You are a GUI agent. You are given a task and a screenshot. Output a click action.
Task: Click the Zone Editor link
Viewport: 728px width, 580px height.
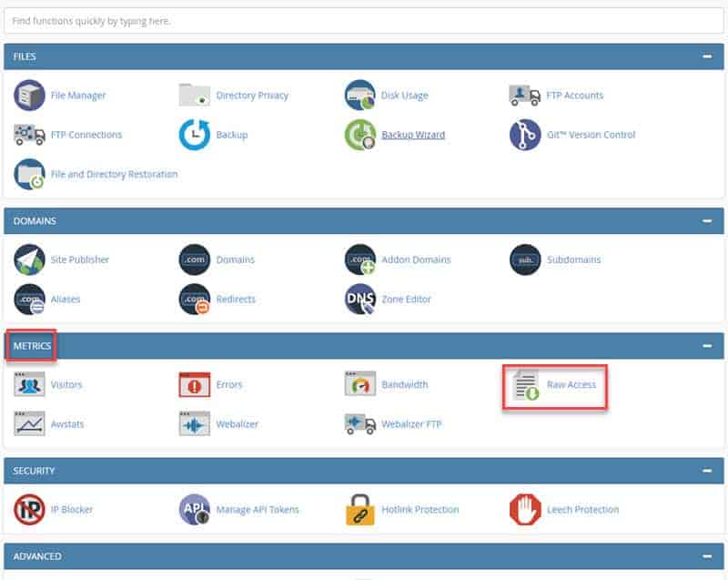[x=406, y=299]
